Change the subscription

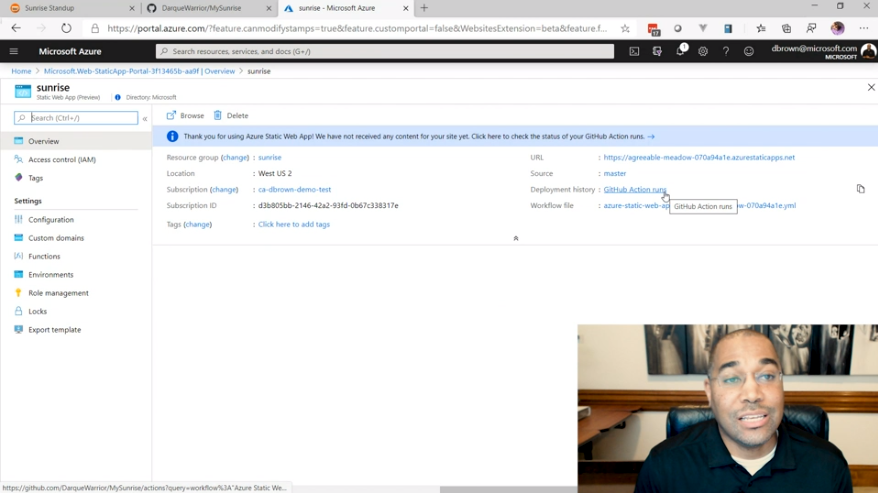pos(224,189)
